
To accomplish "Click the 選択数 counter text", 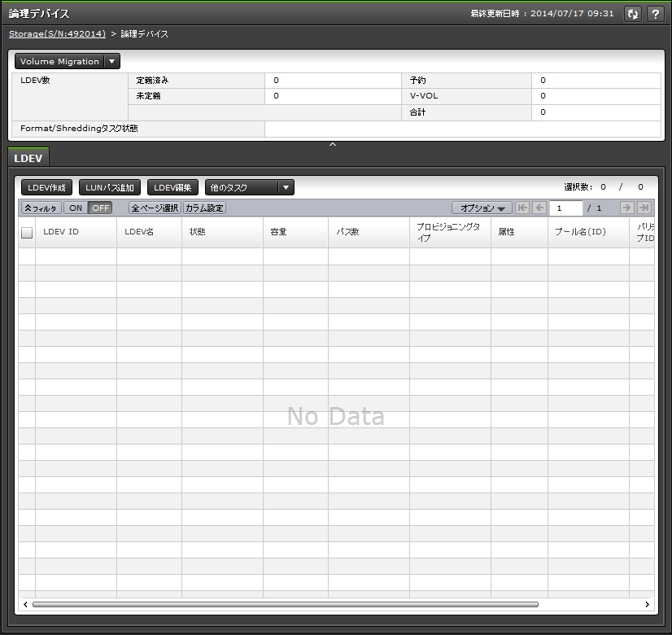I will click(x=604, y=187).
